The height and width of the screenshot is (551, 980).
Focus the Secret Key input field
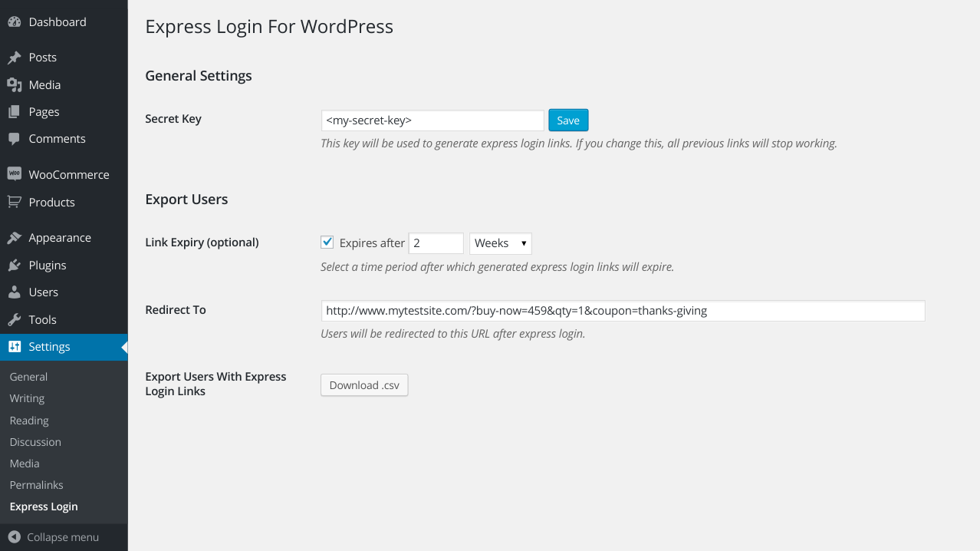[x=432, y=120]
